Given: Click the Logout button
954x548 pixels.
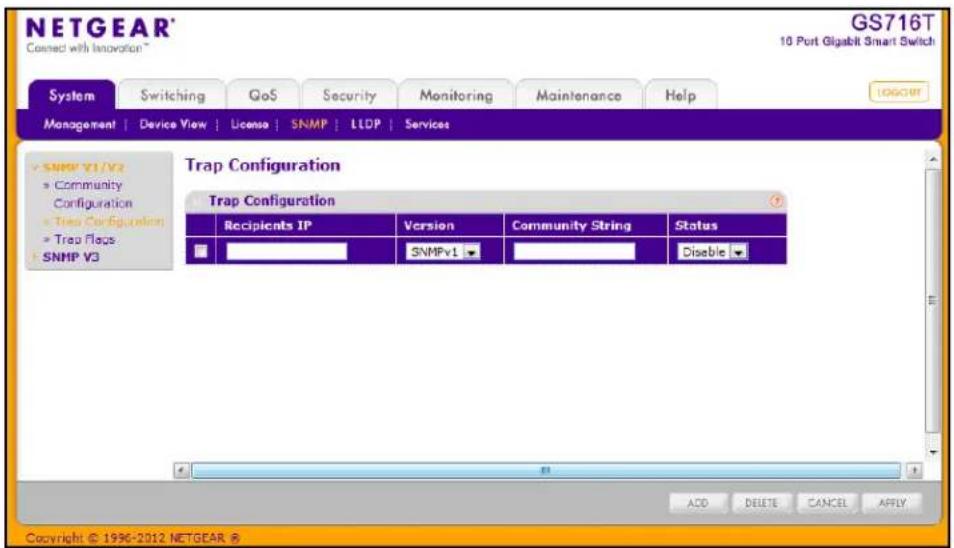Looking at the screenshot, I should point(899,92).
